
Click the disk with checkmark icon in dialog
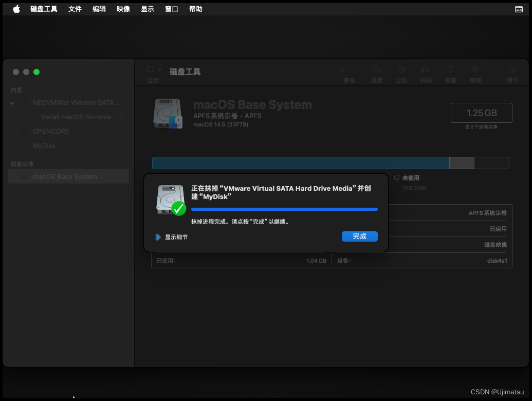coord(171,200)
